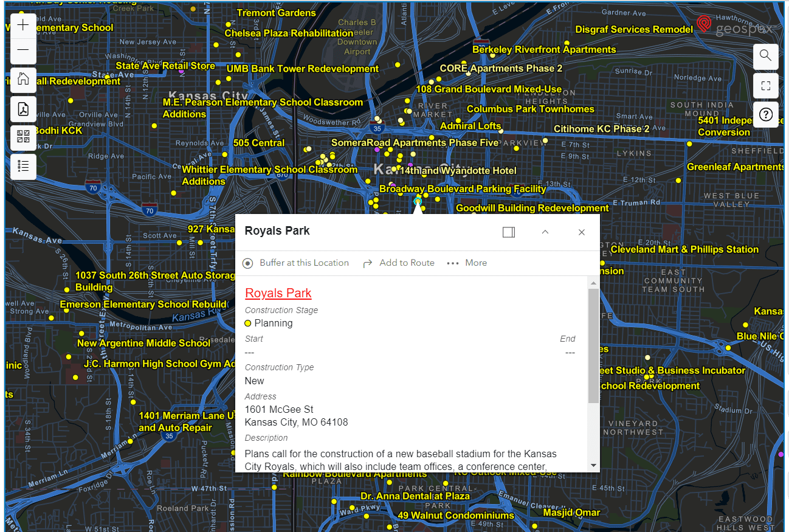Select Bodhi KCK label

click(58, 130)
